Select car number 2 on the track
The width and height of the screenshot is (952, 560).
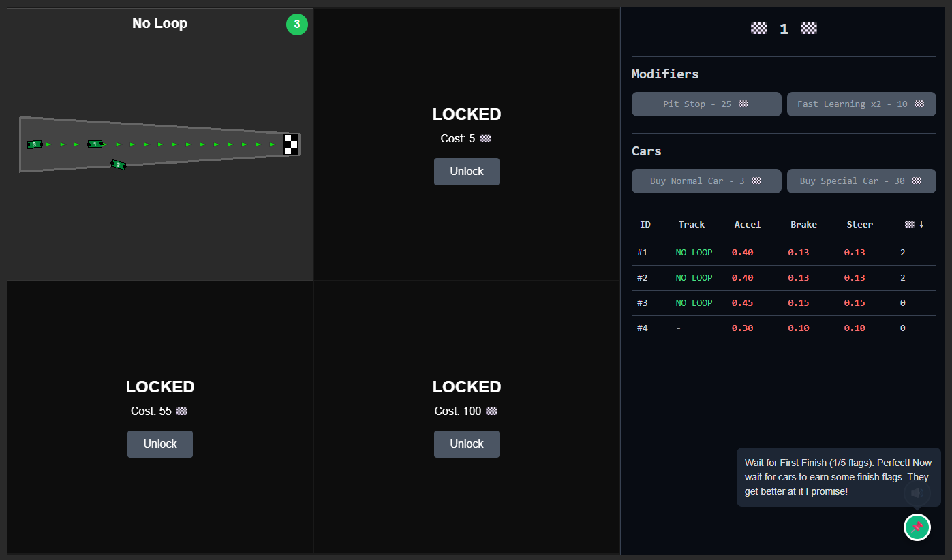[118, 165]
